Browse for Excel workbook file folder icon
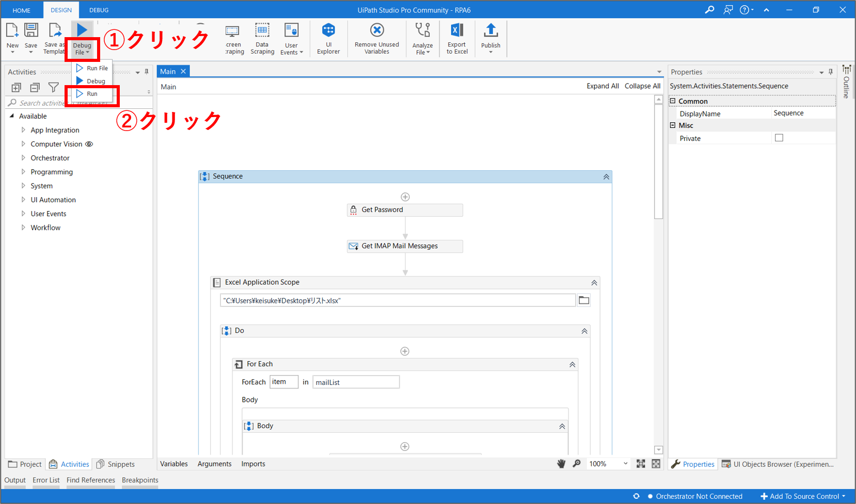Viewport: 856px width, 504px height. 584,300
